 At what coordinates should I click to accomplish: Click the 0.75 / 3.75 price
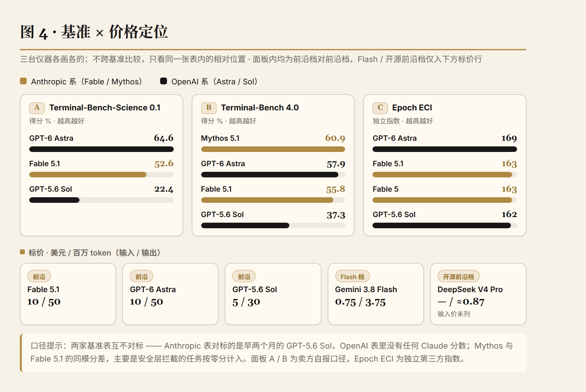[360, 302]
